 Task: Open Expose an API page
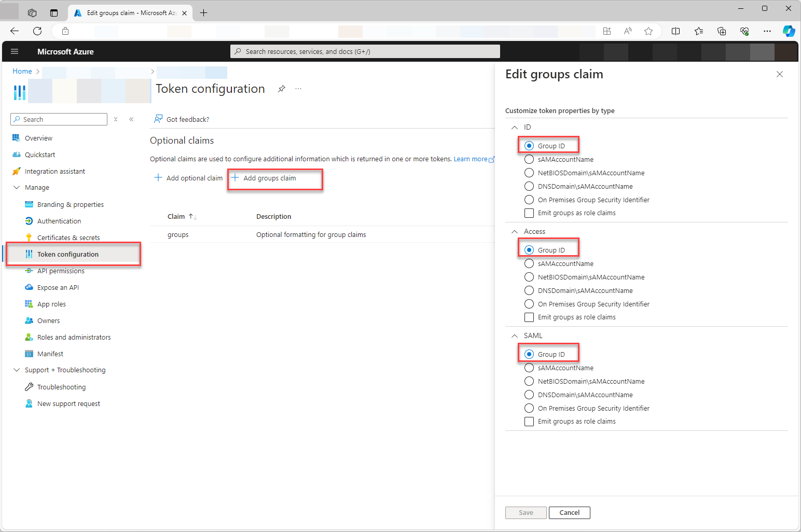pos(58,287)
